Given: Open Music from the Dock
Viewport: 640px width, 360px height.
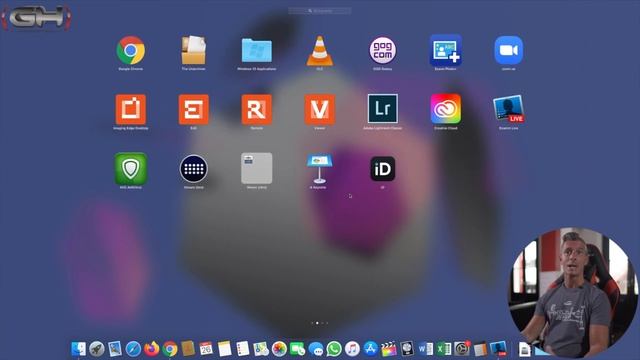Looking at the screenshot, I should pyautogui.click(x=352, y=349).
